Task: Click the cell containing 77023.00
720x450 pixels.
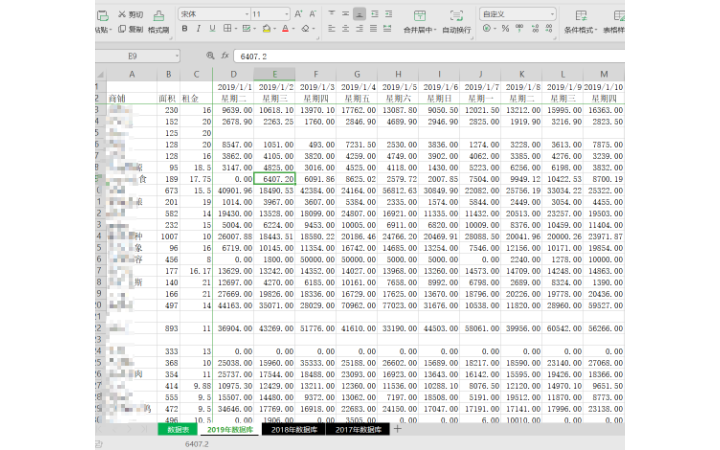Action: point(398,305)
